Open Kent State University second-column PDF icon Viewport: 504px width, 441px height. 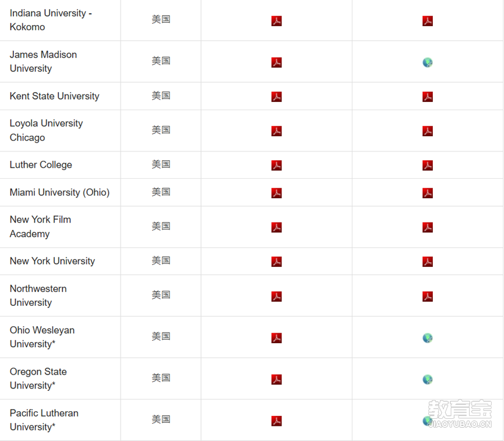(428, 97)
